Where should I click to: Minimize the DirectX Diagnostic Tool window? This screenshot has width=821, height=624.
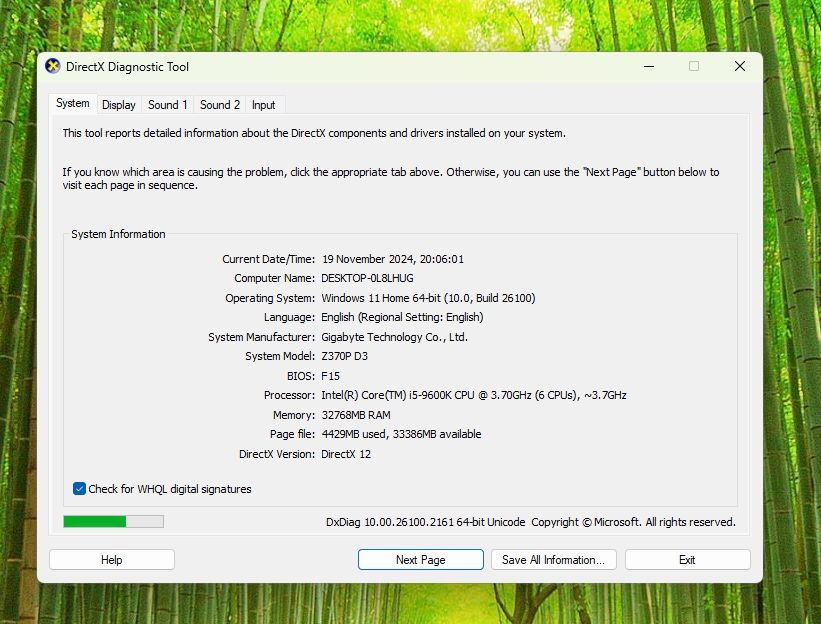point(649,66)
